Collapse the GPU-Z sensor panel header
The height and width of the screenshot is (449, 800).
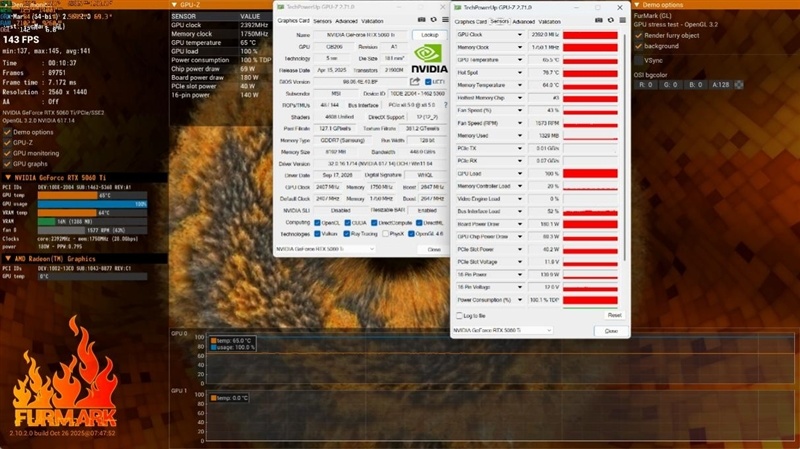click(x=174, y=5)
